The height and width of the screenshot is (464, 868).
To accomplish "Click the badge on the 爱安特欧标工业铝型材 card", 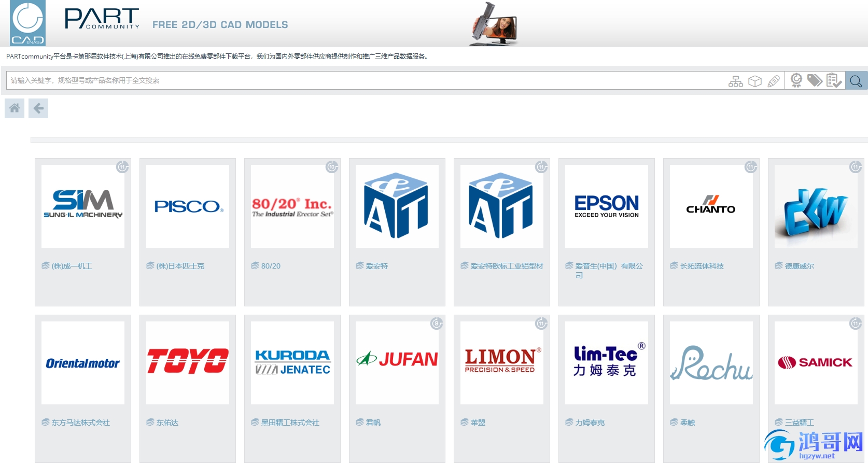I will pyautogui.click(x=541, y=167).
